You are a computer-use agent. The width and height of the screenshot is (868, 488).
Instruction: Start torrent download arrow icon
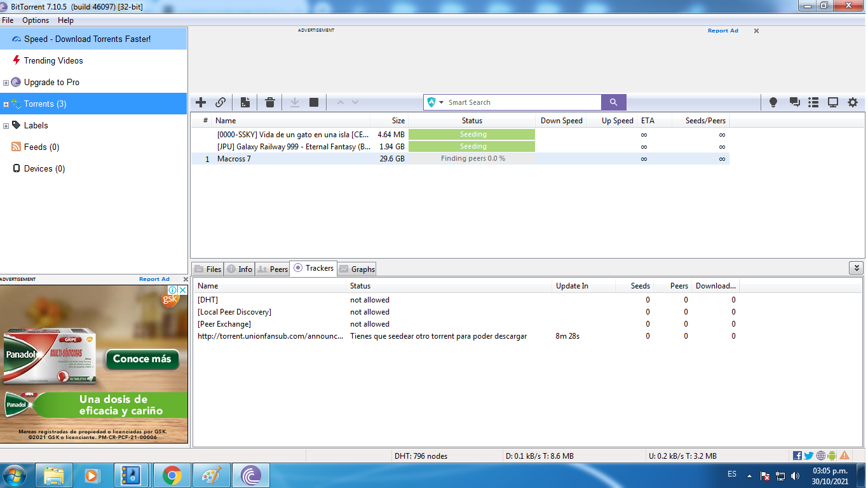click(x=295, y=102)
